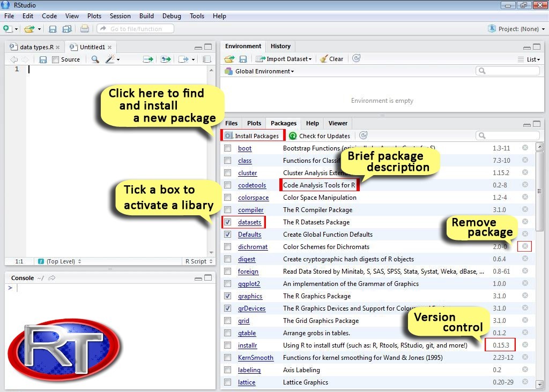Switch to the Plots tab

coord(254,123)
